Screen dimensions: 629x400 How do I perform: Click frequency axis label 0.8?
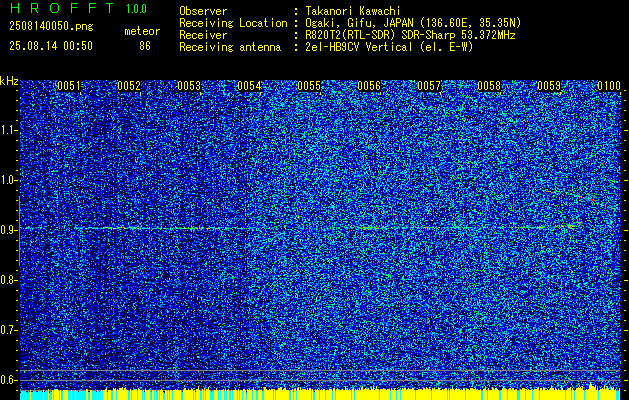coord(8,280)
